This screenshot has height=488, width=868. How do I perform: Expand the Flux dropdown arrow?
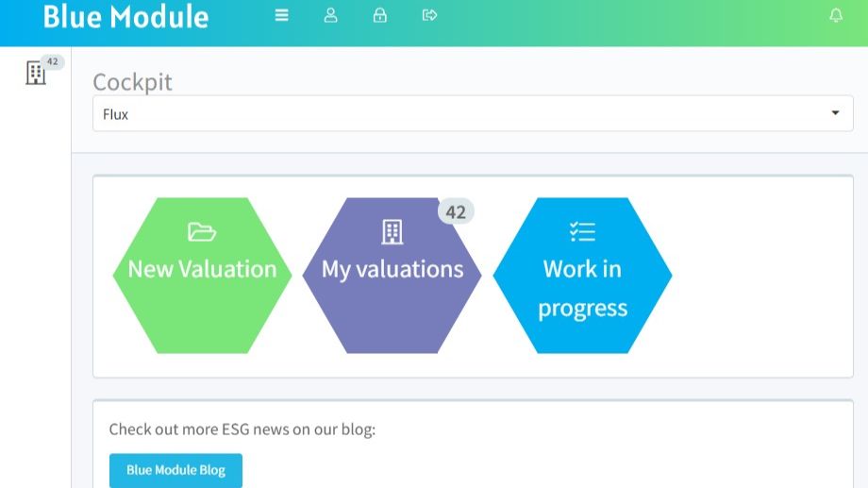point(835,113)
